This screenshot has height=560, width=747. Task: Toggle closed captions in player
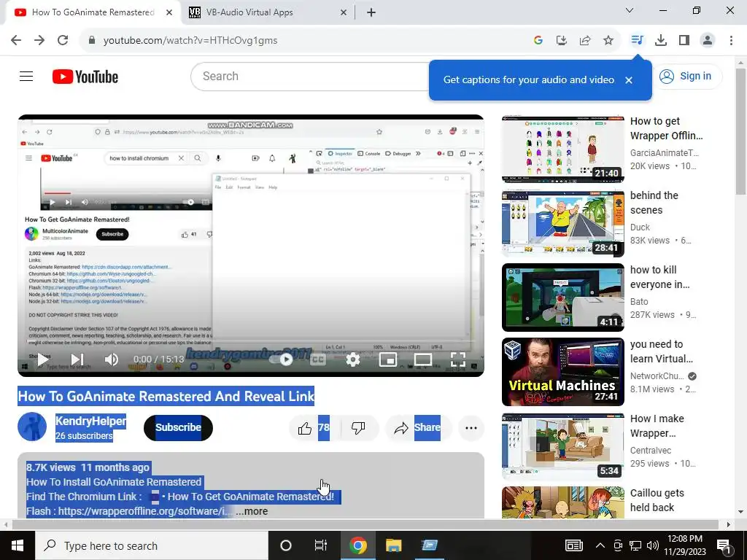318,359
